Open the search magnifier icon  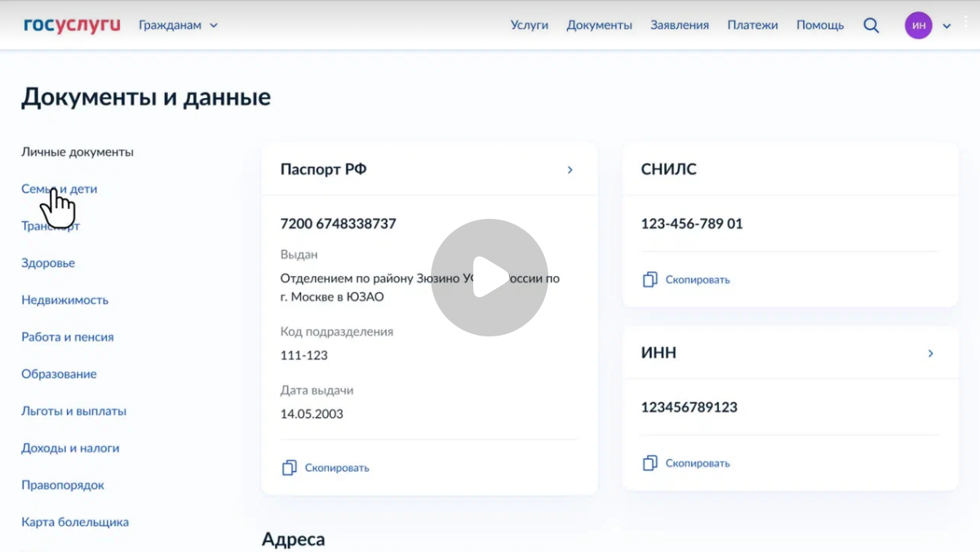click(871, 25)
